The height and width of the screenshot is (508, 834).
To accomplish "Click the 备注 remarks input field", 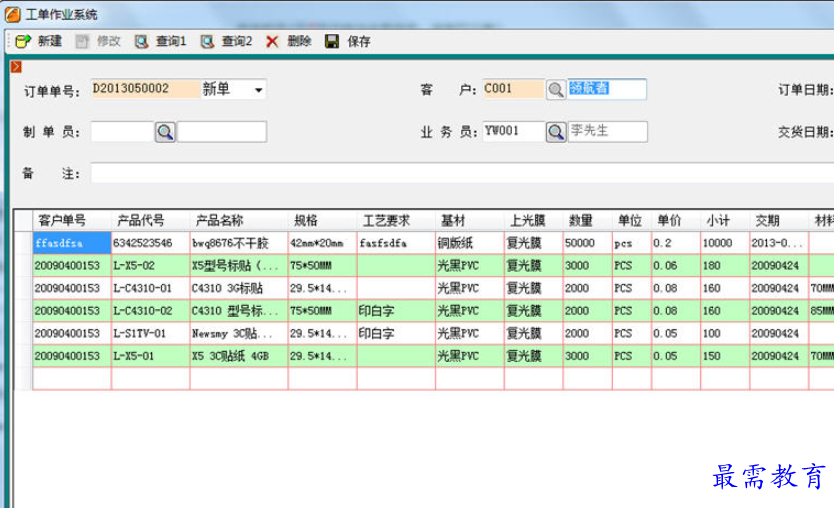I will pos(462,173).
